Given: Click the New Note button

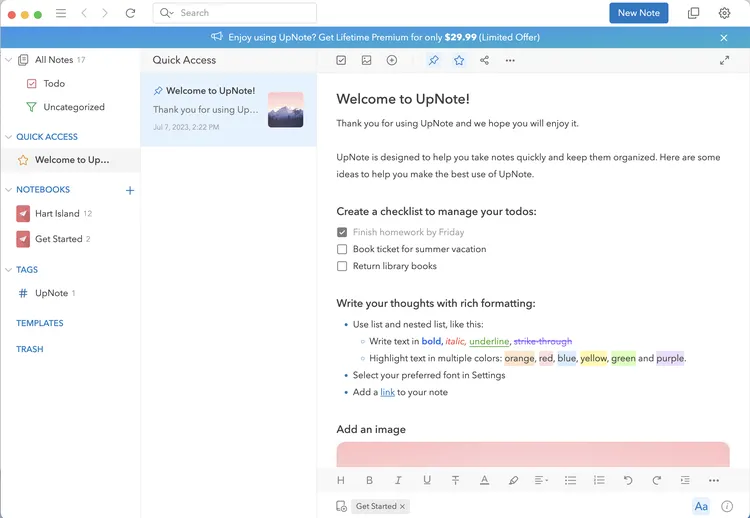Looking at the screenshot, I should pyautogui.click(x=638, y=13).
